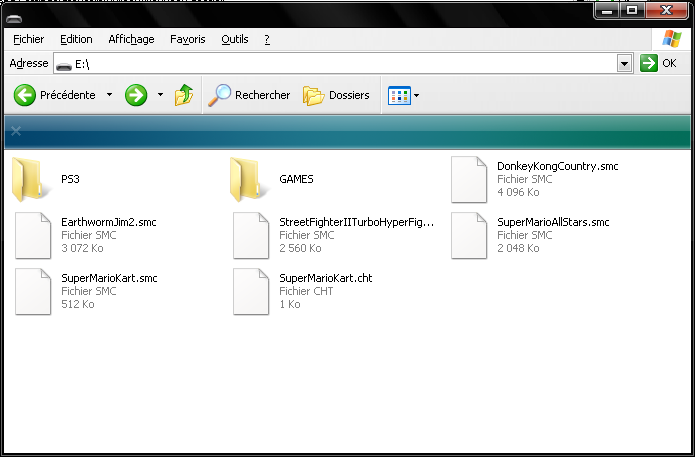
Task: Close the blue info band
Action: pyautogui.click(x=16, y=131)
